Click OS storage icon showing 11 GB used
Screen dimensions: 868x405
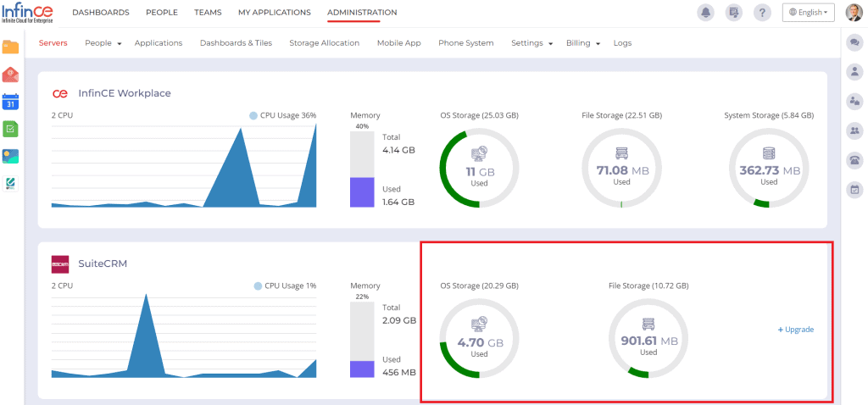480,153
